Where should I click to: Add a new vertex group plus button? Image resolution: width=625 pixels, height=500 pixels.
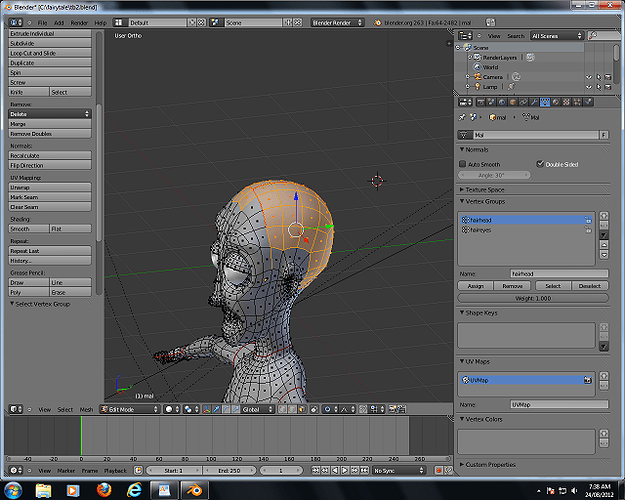point(604,216)
